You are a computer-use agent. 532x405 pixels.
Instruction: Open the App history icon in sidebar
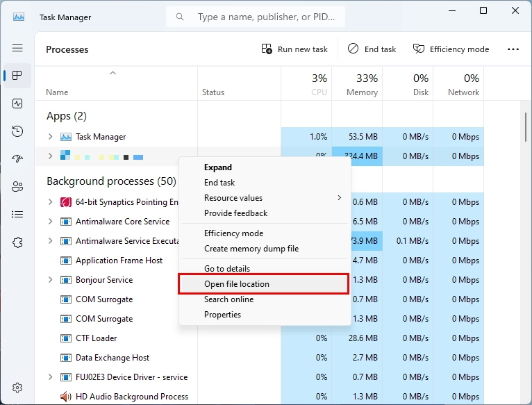pyautogui.click(x=17, y=131)
